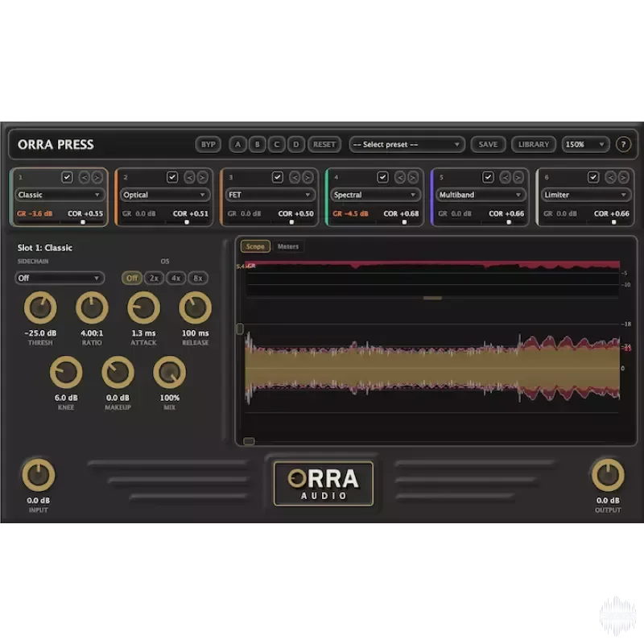
Task: Switch to the Meters tab
Action: pos(288,246)
